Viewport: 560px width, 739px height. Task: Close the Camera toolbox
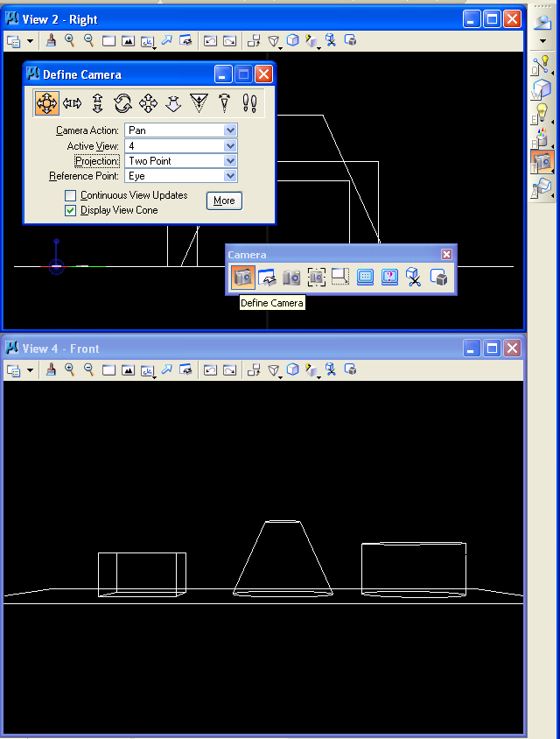(446, 254)
